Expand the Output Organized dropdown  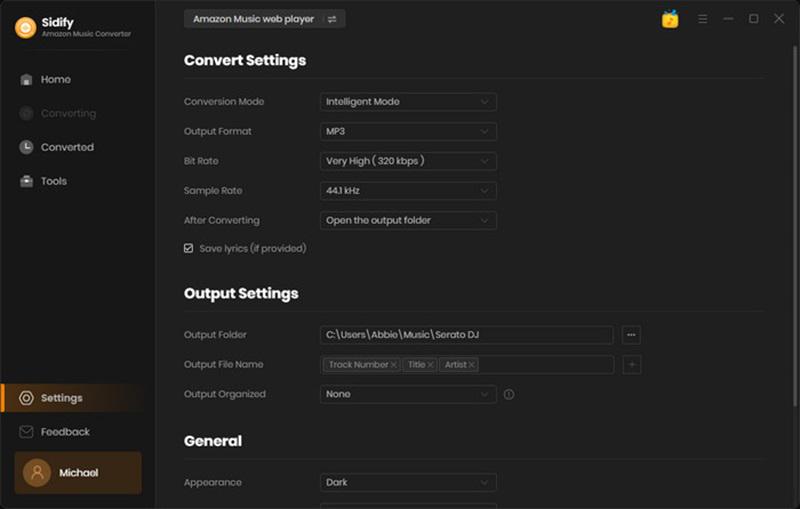pos(408,394)
